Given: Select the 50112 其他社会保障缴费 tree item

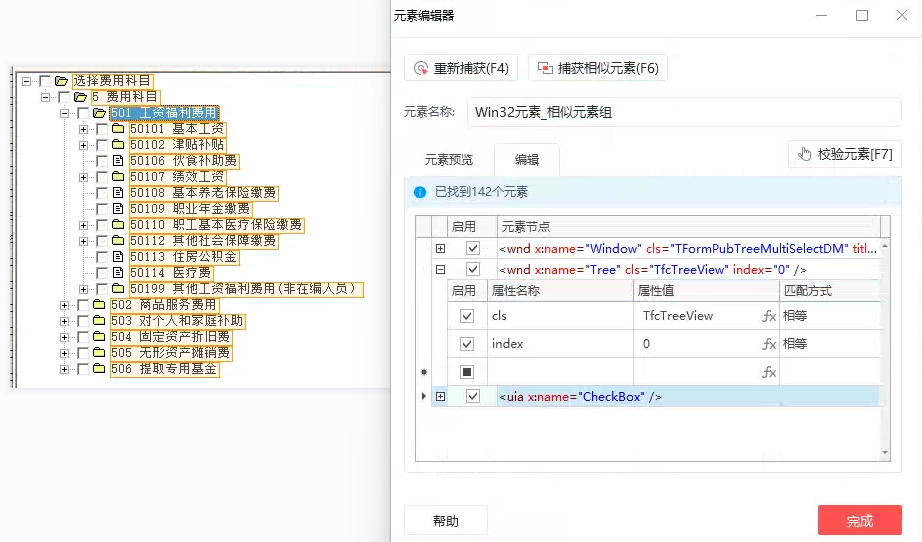Looking at the screenshot, I should [x=203, y=241].
